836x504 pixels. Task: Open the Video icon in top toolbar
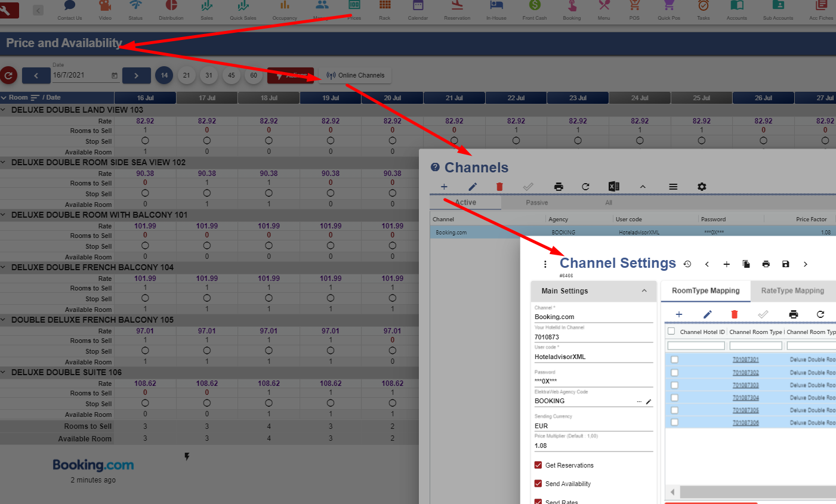105,6
